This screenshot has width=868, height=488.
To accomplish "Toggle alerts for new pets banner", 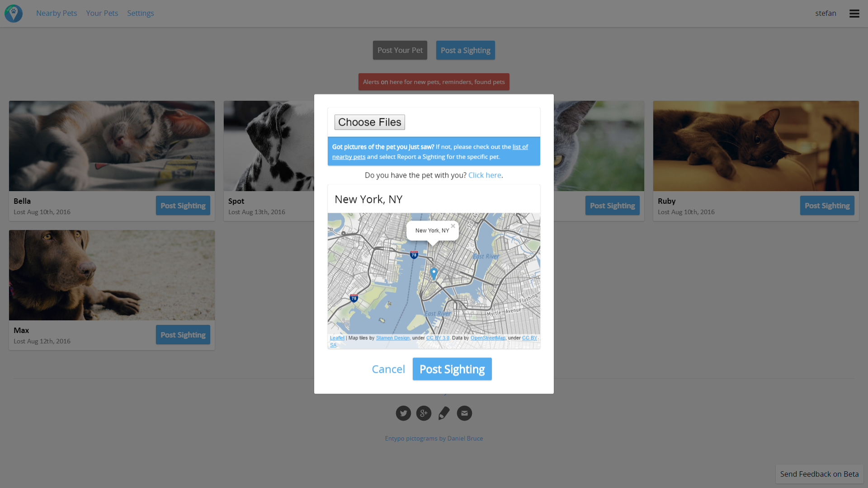I will pyautogui.click(x=434, y=82).
